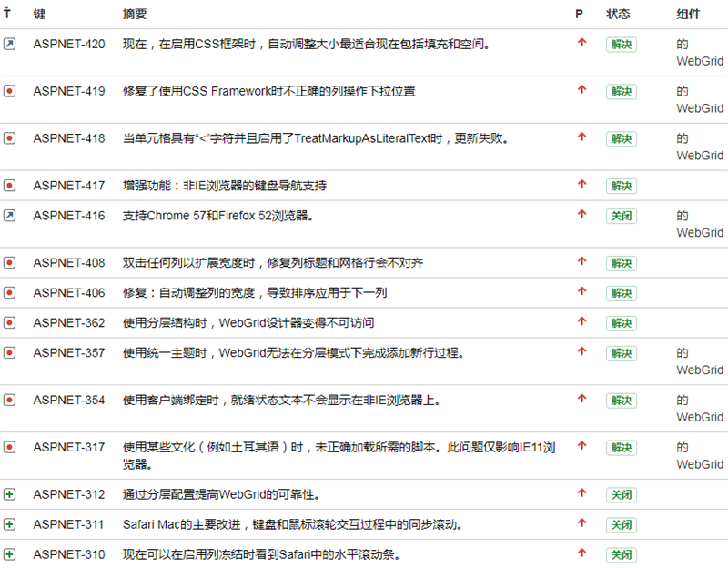Sort issues by the P priority header
The image size is (728, 568).
pos(579,15)
